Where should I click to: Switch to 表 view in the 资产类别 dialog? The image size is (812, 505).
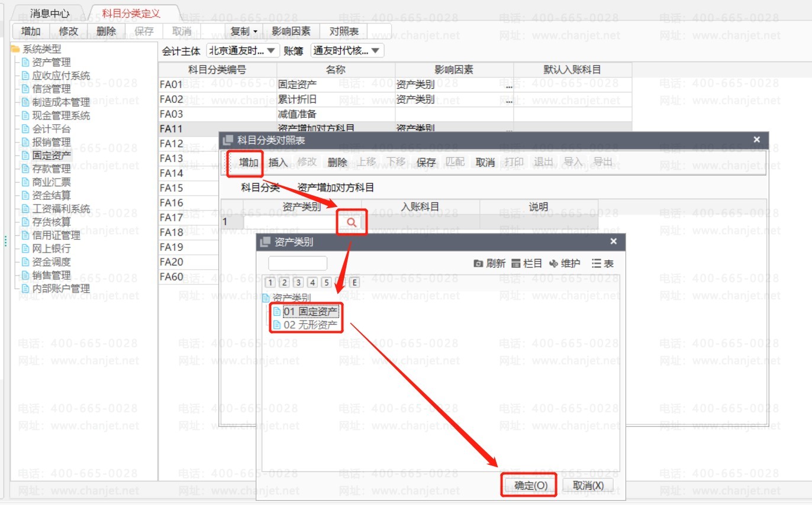coord(602,264)
